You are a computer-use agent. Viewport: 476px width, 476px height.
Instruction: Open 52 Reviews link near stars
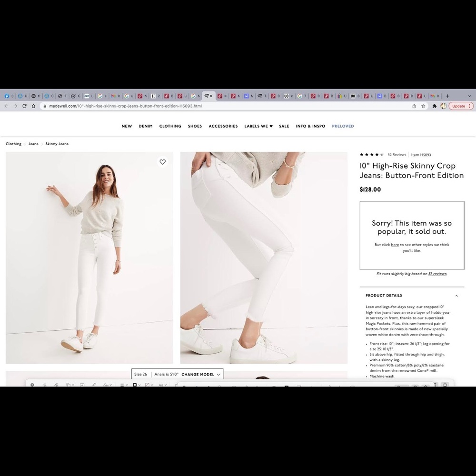[397, 155]
